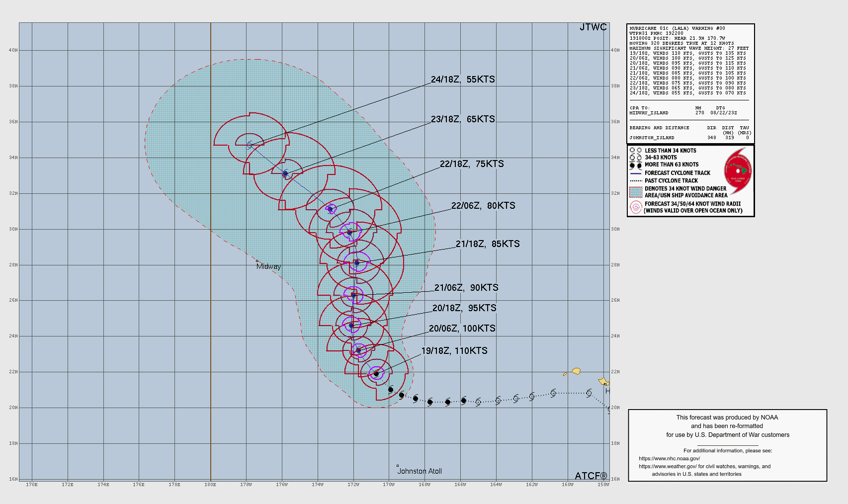Click the 20/06Z forecast position storm marker
The image size is (848, 504).
click(359, 350)
